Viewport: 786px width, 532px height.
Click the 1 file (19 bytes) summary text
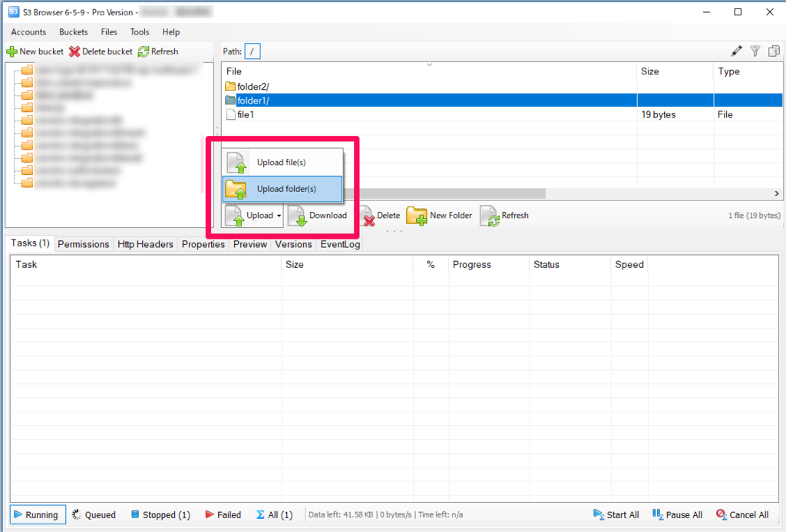754,216
